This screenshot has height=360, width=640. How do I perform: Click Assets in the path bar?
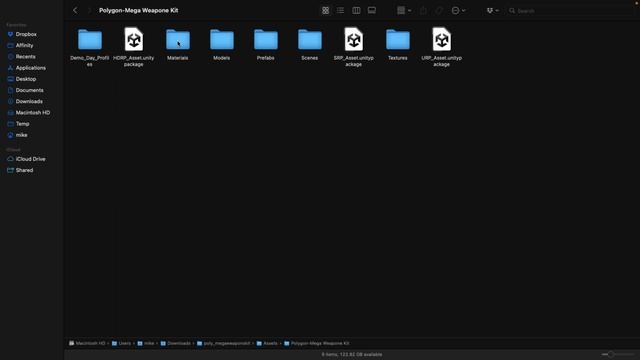pyautogui.click(x=267, y=344)
